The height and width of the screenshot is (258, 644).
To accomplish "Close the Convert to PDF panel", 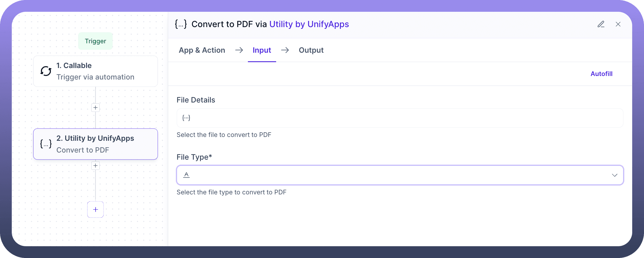I will (618, 24).
